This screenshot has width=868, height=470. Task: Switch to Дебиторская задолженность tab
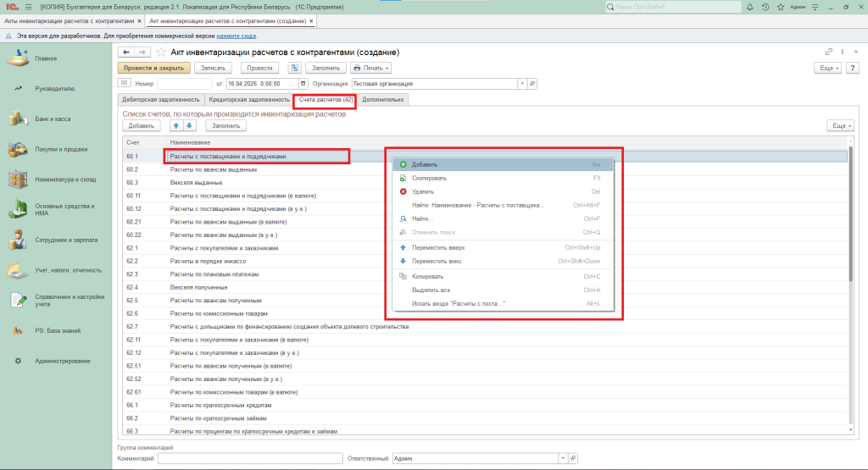point(161,99)
